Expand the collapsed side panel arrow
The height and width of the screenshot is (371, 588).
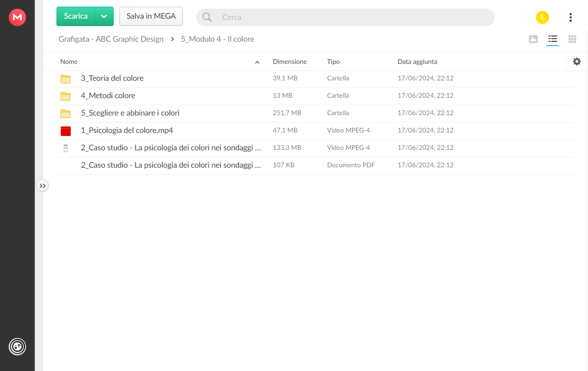pos(42,186)
